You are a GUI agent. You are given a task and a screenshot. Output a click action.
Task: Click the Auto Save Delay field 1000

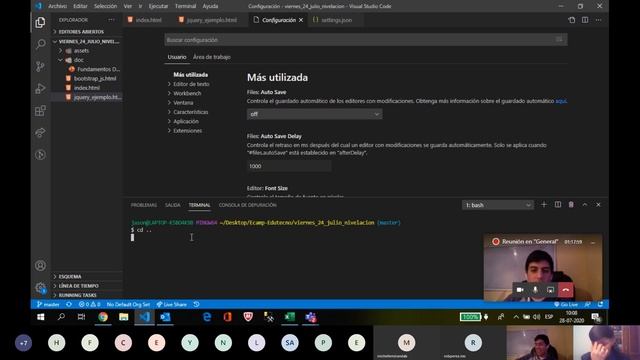coord(289,166)
